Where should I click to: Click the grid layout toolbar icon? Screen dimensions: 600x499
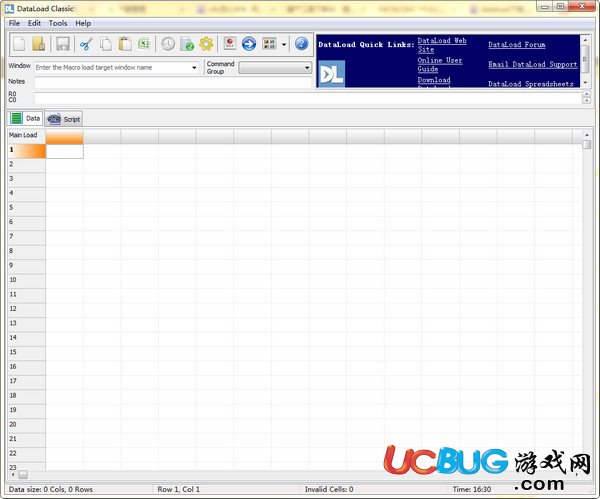(269, 44)
